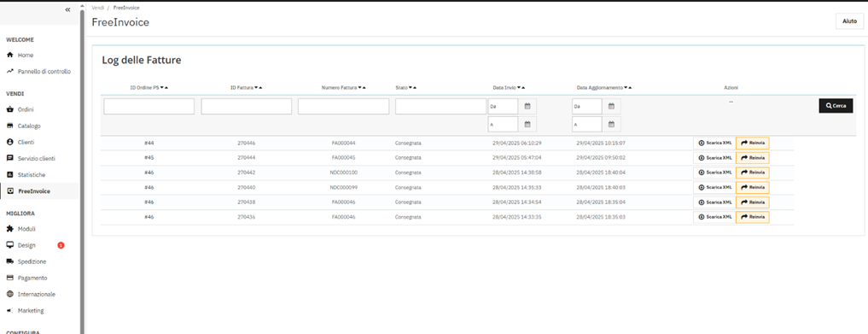Select ID Fattura cell '270440'

pyautogui.click(x=247, y=187)
